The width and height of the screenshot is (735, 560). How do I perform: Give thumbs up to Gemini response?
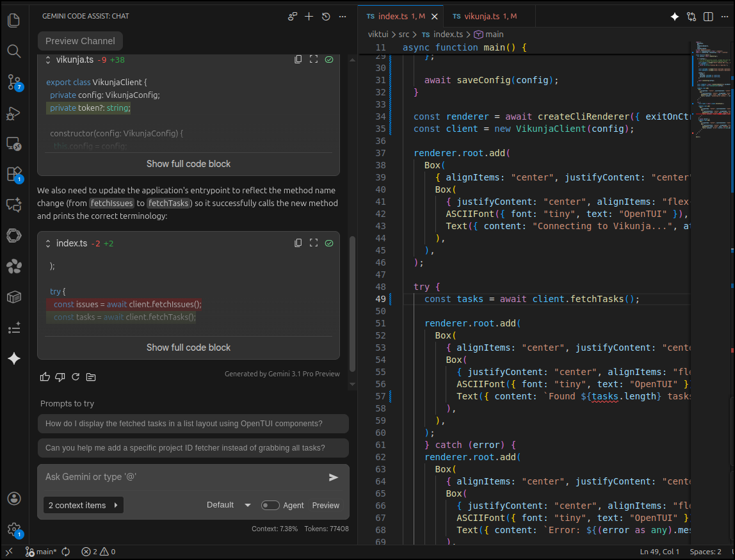point(45,377)
